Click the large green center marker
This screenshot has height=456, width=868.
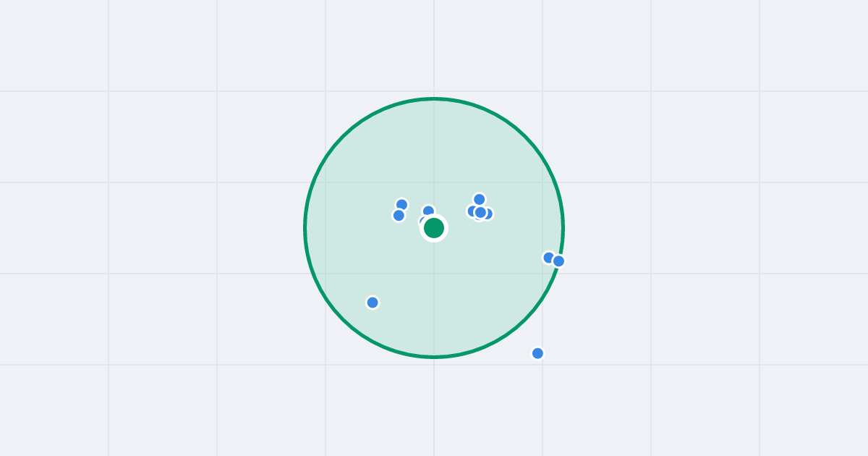pos(434,228)
